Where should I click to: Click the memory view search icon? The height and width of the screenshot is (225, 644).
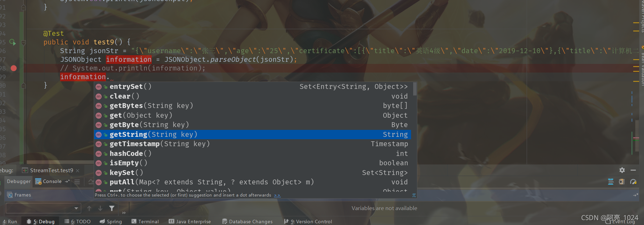pyautogui.click(x=622, y=182)
